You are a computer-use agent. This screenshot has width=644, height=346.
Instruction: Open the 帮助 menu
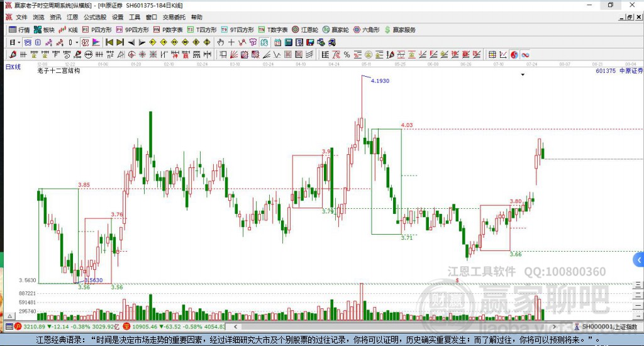(x=197, y=17)
